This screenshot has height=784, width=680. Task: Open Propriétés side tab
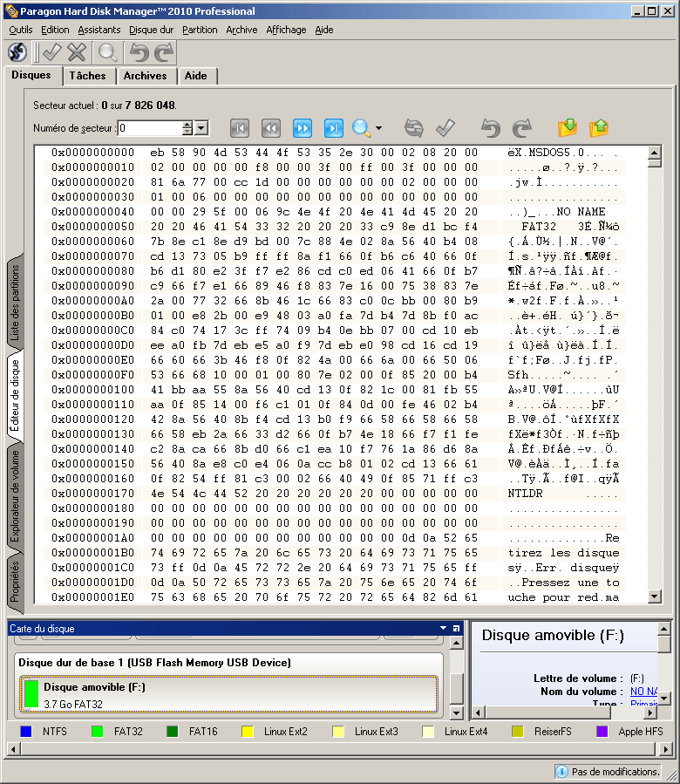pos(15,582)
